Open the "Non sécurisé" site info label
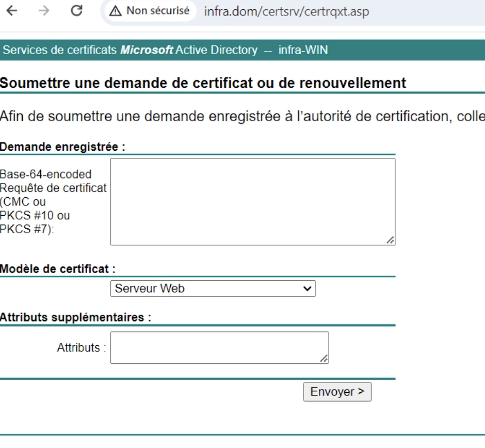The image size is (485, 448). (x=157, y=11)
